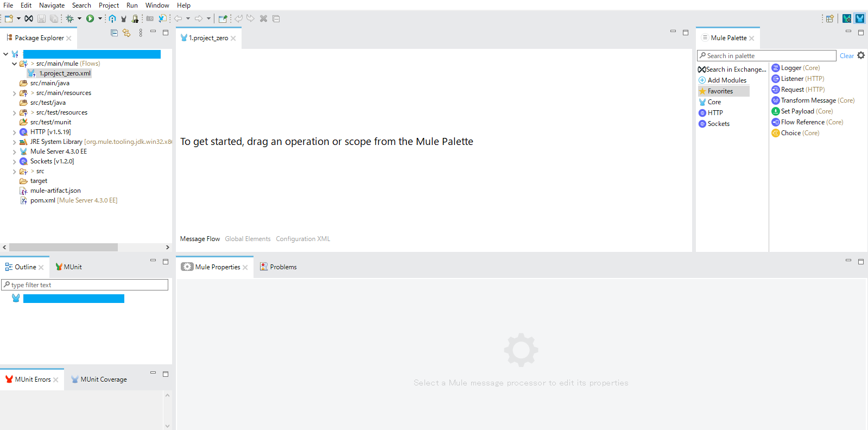Select the HTTP palette category

pyautogui.click(x=711, y=113)
